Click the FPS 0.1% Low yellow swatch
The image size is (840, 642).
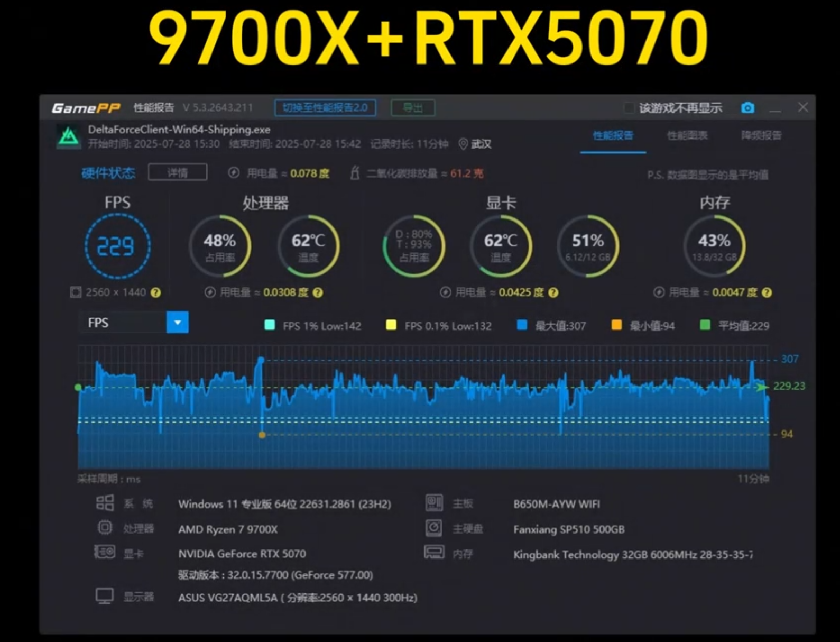pos(391,325)
